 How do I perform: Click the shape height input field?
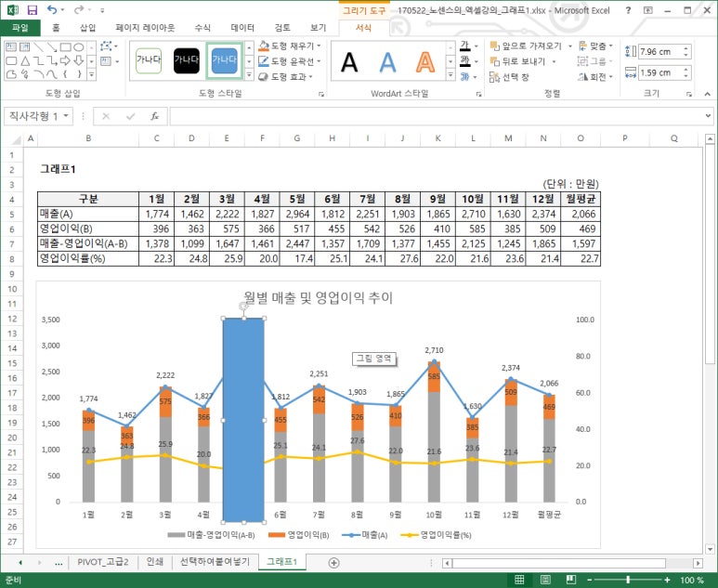click(x=664, y=52)
